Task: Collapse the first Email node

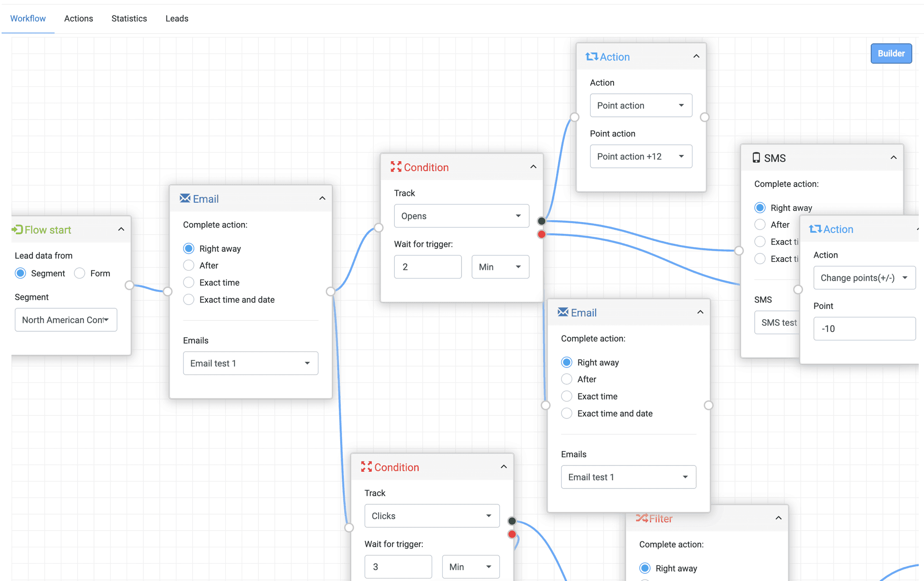Action: 322,198
